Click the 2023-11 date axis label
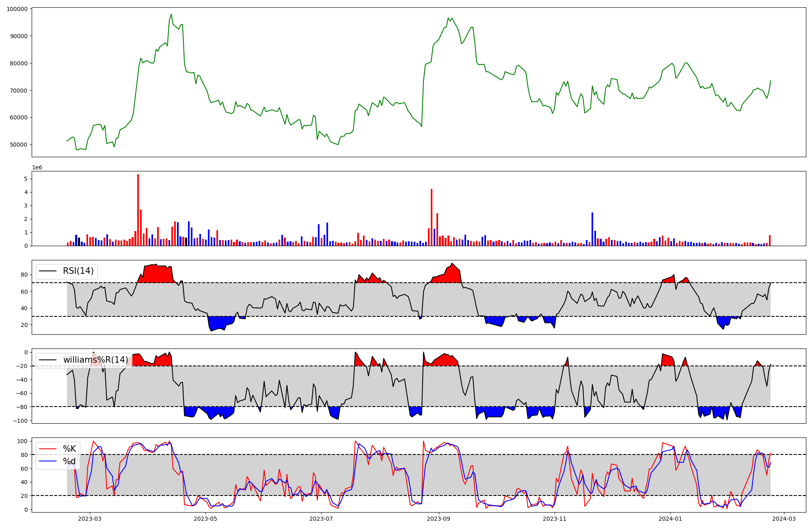Image resolution: width=812 pixels, height=528 pixels. point(555,519)
